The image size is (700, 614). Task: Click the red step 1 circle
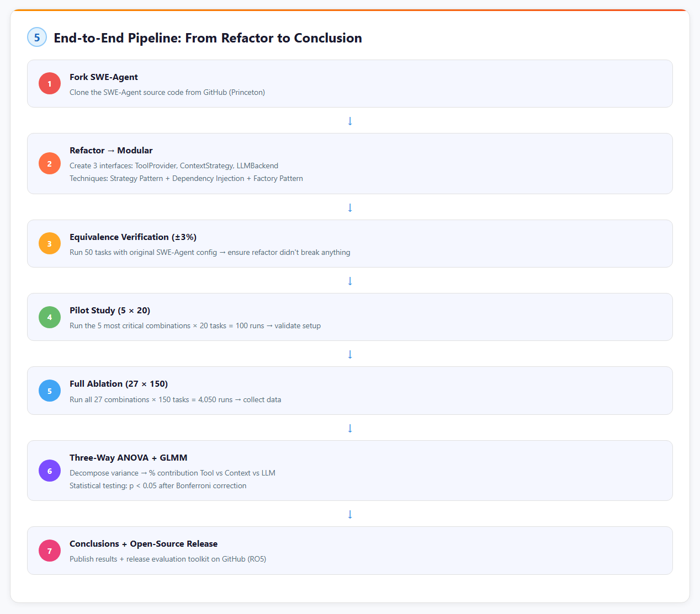point(50,84)
